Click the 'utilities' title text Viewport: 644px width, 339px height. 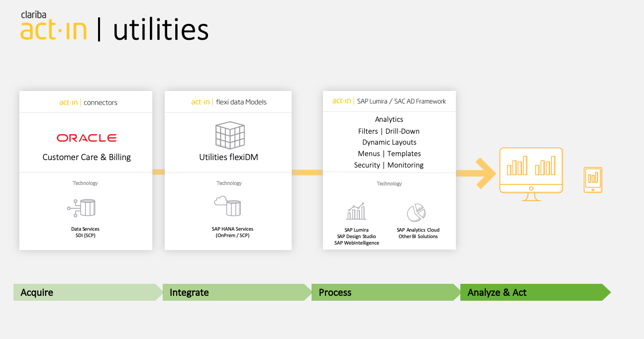pyautogui.click(x=161, y=29)
